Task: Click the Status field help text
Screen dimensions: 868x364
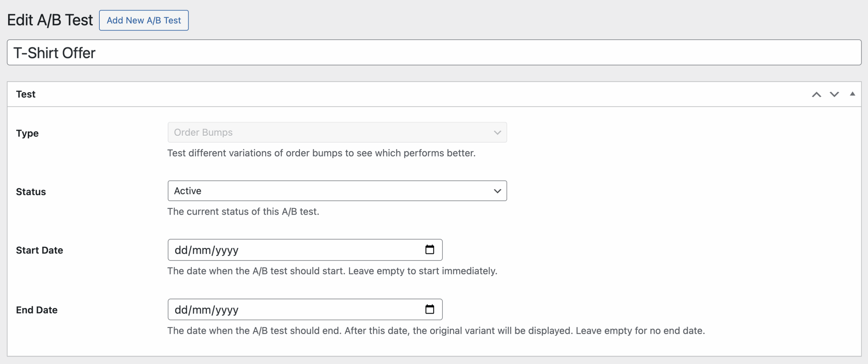Action: point(243,211)
